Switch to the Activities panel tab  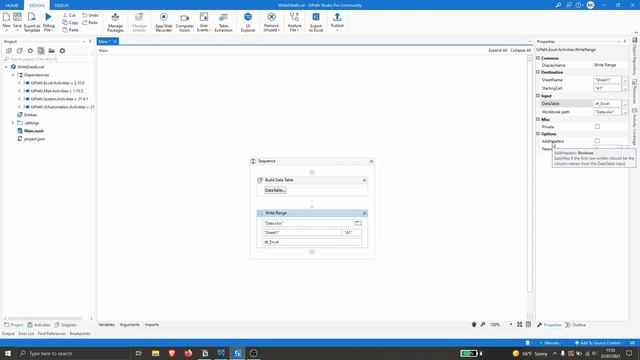(x=39, y=325)
